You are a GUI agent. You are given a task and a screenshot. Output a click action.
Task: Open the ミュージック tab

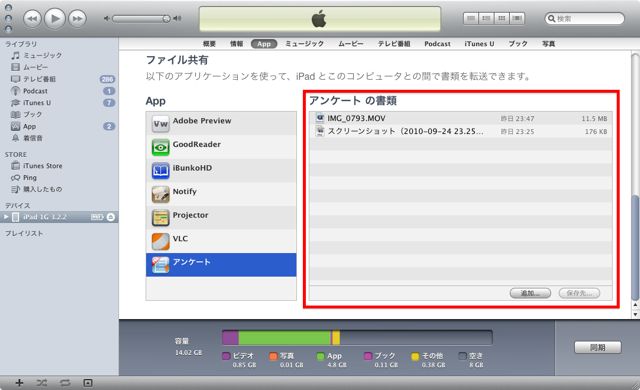pos(304,44)
